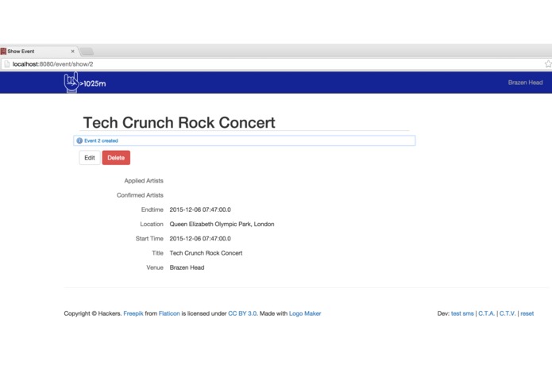The image size is (552, 392).
Task: Click the Start Time label
Action: (149, 239)
